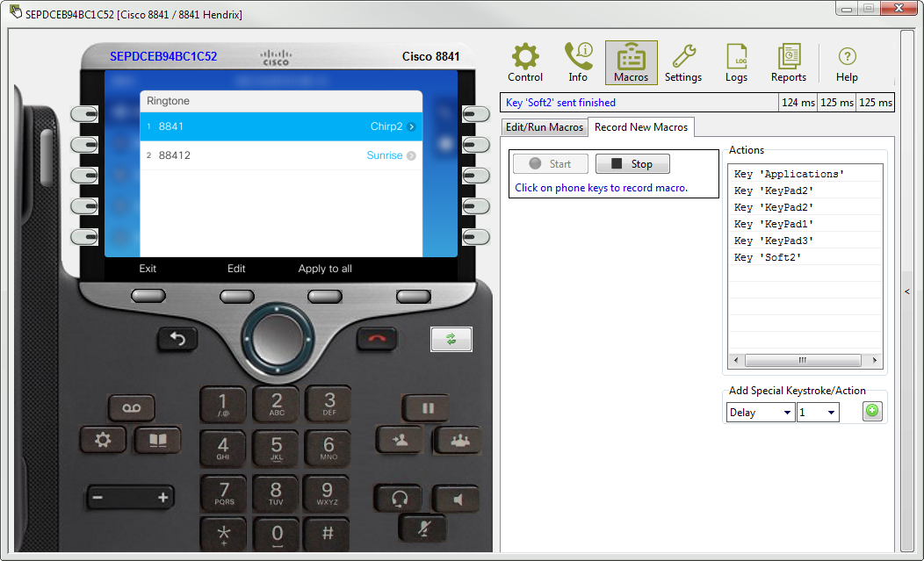This screenshot has height=561, width=924.
Task: Click keypad digit 0 key
Action: coord(277,535)
